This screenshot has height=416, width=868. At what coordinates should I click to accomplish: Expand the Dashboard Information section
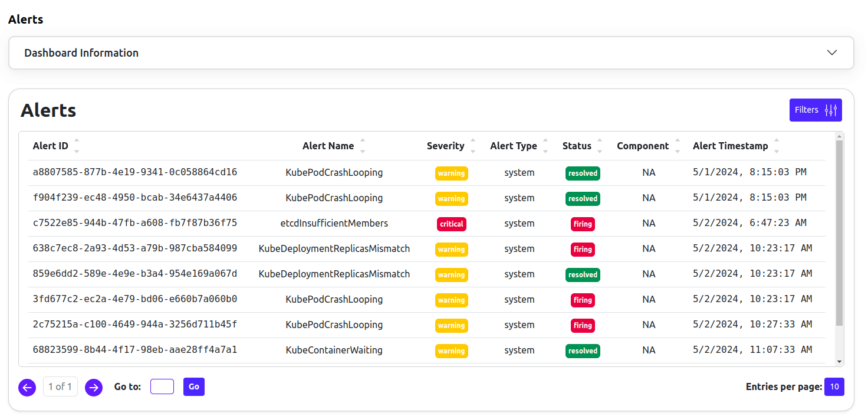(431, 53)
